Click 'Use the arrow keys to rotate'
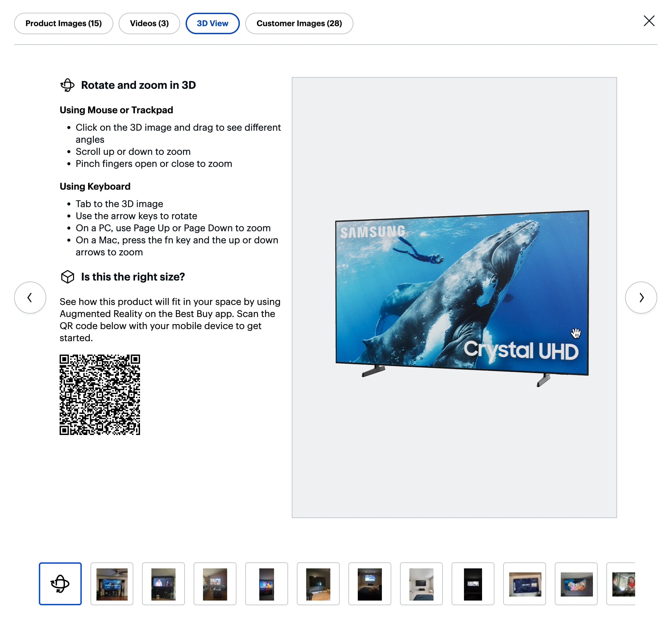672x622 pixels. [136, 216]
